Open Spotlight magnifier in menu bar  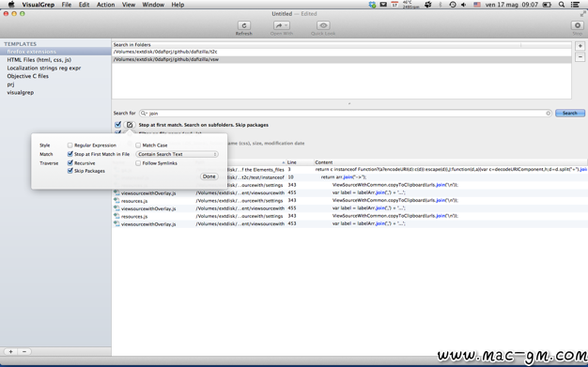click(x=562, y=5)
